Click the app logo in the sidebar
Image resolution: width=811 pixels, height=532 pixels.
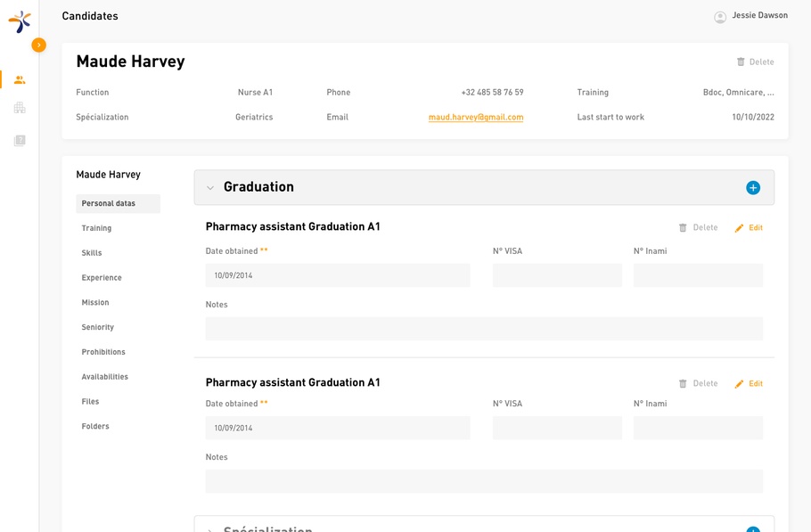coord(20,21)
